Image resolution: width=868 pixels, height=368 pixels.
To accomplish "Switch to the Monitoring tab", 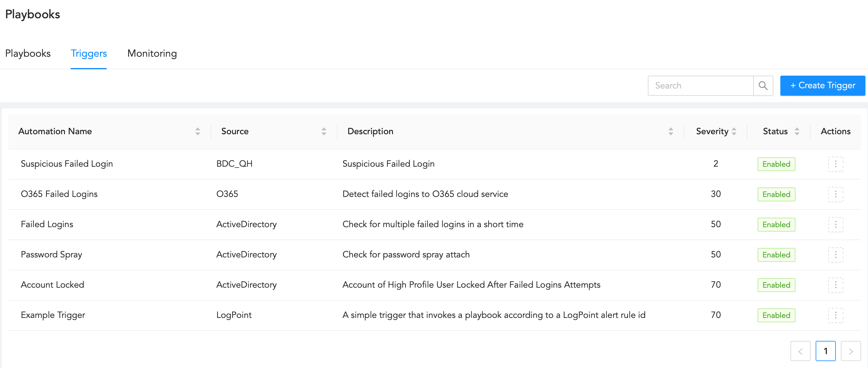I will coord(152,54).
